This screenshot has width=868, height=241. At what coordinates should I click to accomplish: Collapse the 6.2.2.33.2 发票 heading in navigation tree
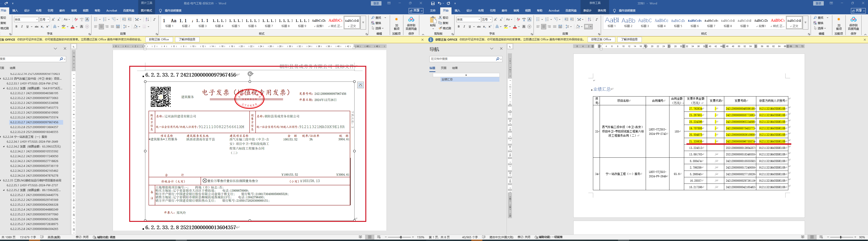point(4,88)
